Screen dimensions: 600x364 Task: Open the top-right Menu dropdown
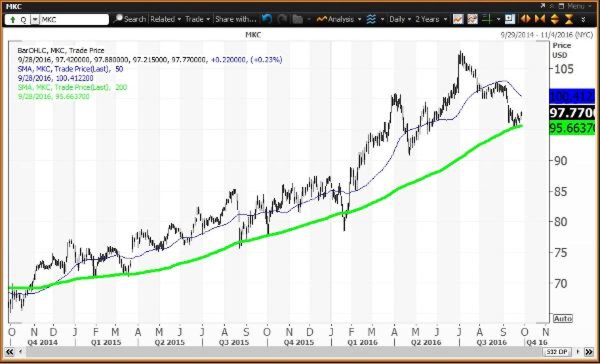click(579, 6)
